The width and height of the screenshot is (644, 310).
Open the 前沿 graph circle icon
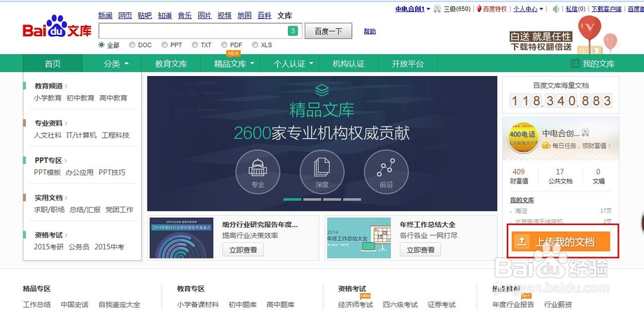coord(386,172)
